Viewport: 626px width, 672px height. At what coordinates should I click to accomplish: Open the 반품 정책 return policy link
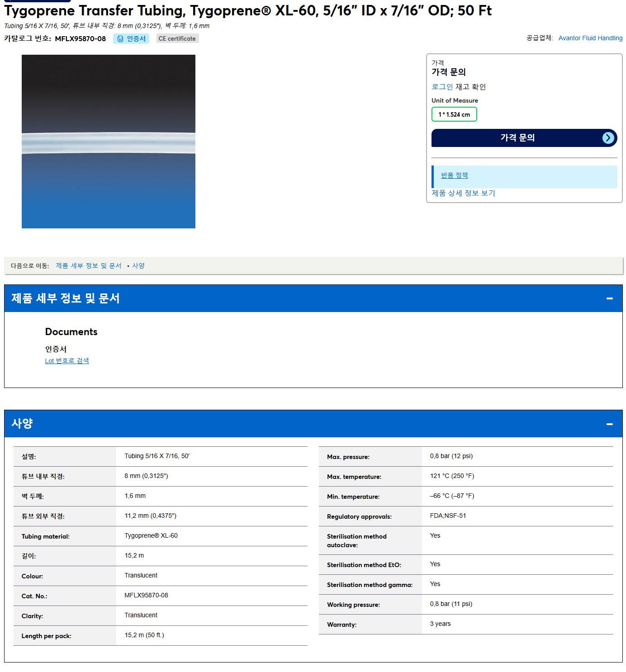click(x=455, y=175)
